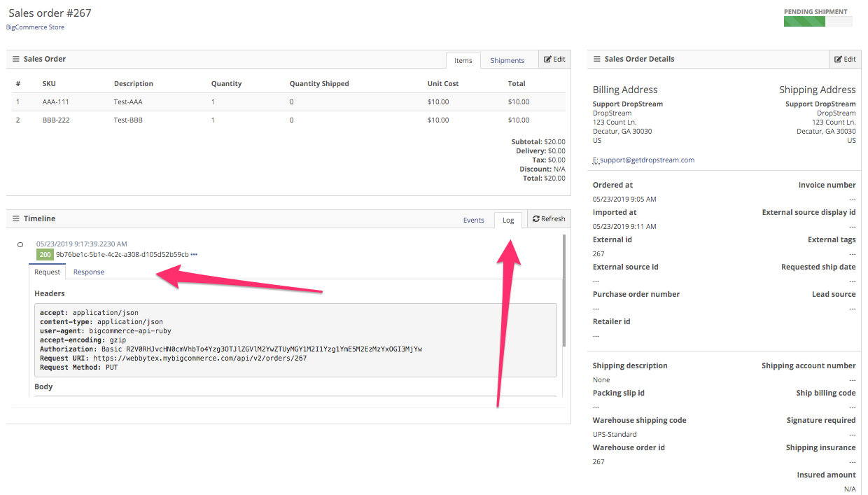
Task: Select the Items tab
Action: (463, 61)
